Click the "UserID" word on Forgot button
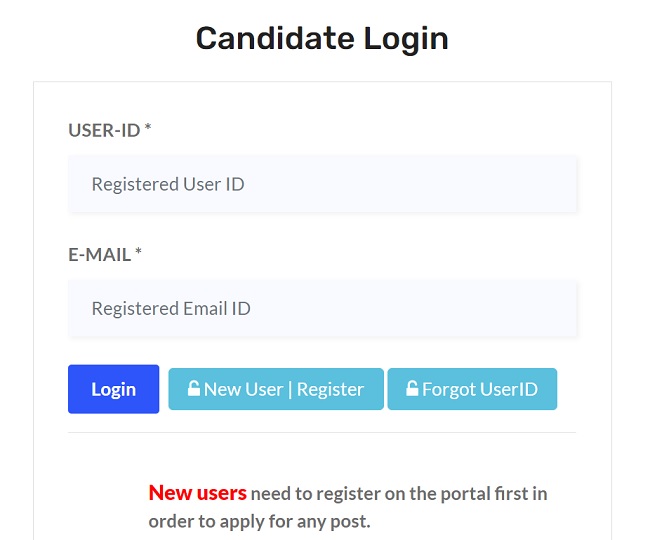The height and width of the screenshot is (540, 650). click(507, 389)
